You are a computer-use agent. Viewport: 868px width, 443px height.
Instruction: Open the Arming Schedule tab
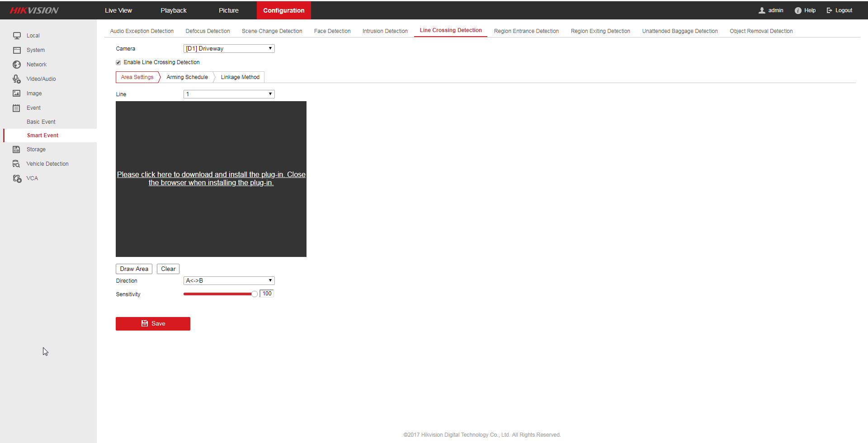point(187,77)
